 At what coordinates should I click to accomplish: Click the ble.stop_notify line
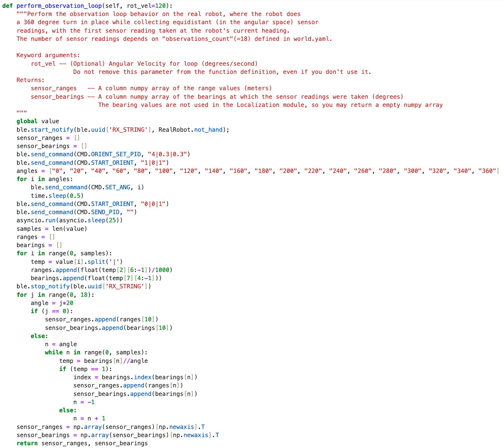(x=84, y=286)
